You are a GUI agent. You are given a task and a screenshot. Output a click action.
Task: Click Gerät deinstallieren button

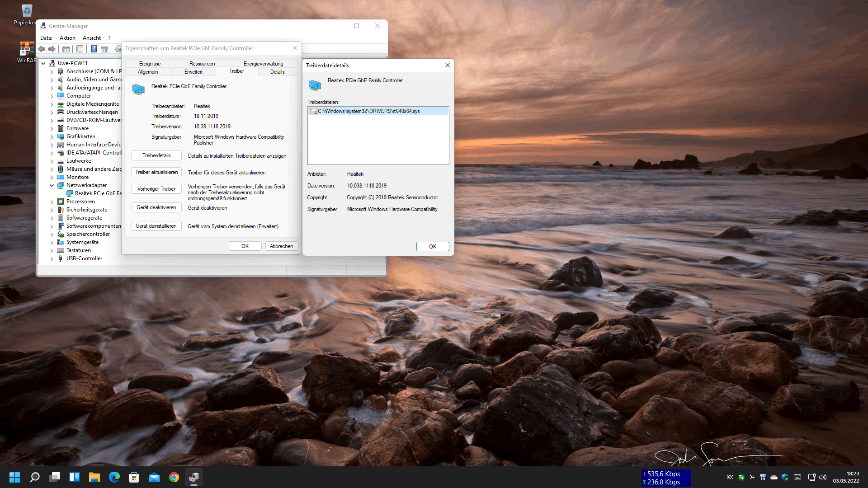pyautogui.click(x=156, y=226)
